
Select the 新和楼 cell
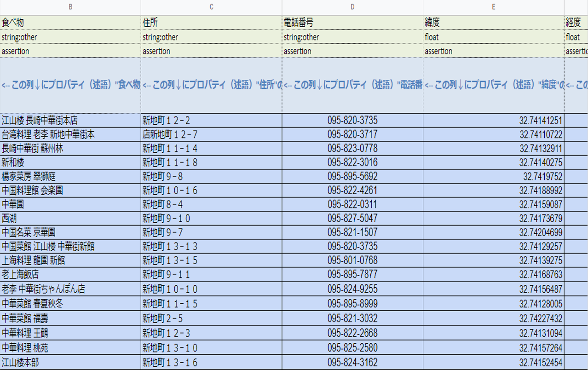point(70,162)
